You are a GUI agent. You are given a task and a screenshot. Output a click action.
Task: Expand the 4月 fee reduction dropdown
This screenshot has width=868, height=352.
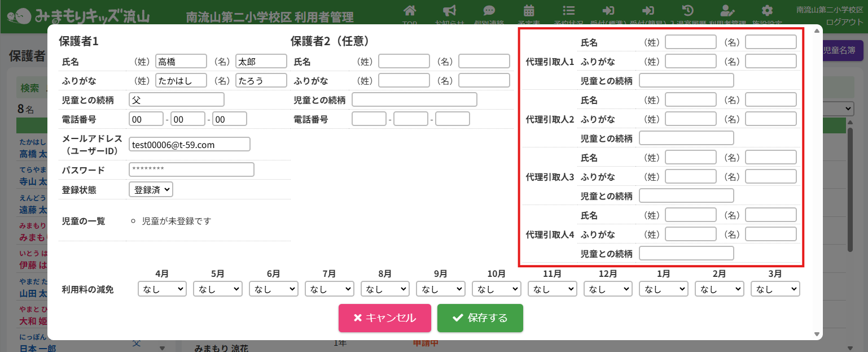pos(162,289)
